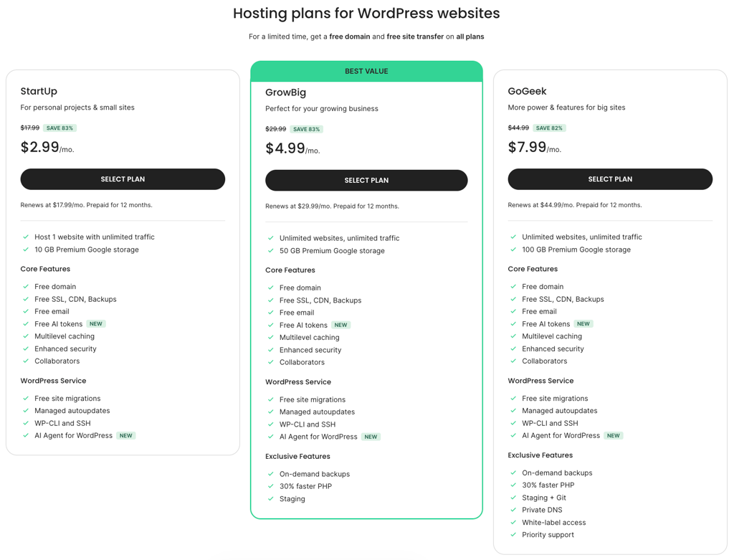Click checkmark beside GrowBig '30% faster PHP'
This screenshot has width=734, height=560.
(270, 486)
